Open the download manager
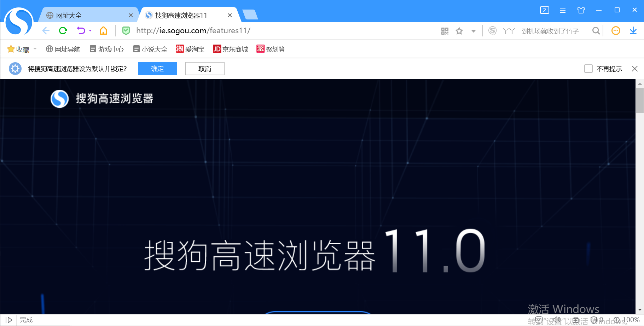The image size is (644, 326). pyautogui.click(x=633, y=31)
